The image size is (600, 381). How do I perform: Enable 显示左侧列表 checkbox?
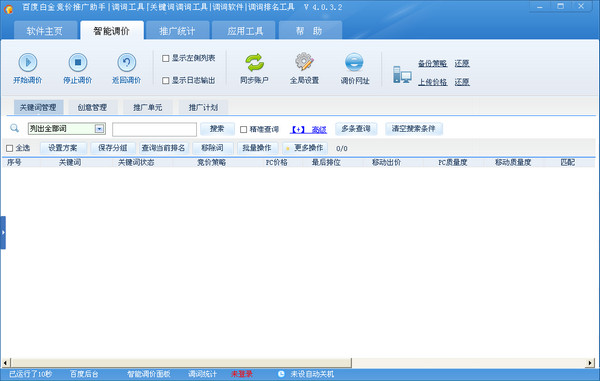(166, 58)
